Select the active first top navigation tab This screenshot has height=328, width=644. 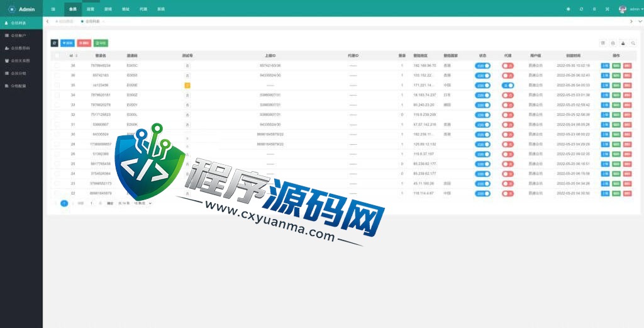coord(73,9)
